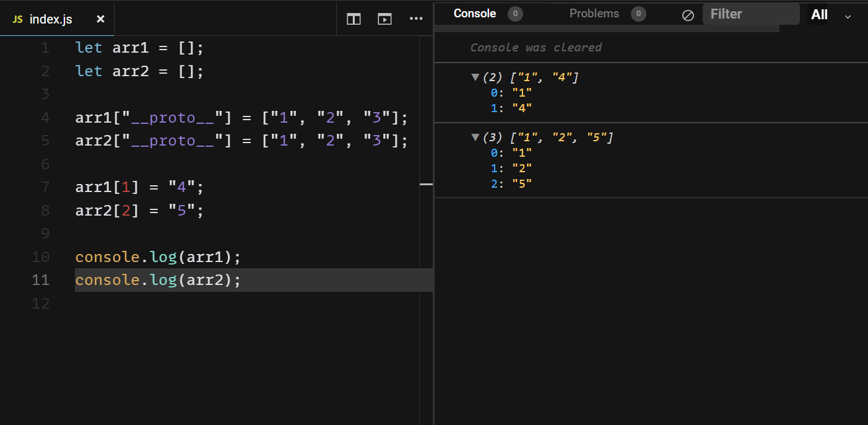Viewport: 868px width, 425px height.
Task: Open the Problems tab
Action: (x=594, y=14)
